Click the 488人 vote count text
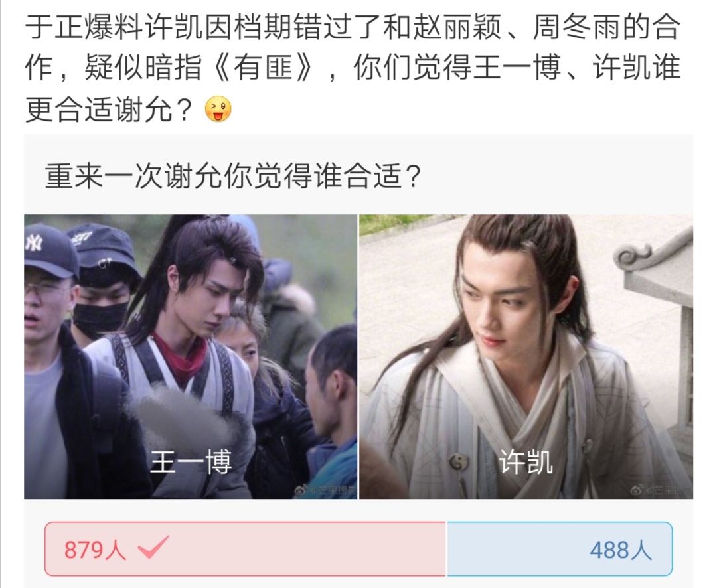The width and height of the screenshot is (717, 588). pos(620,550)
